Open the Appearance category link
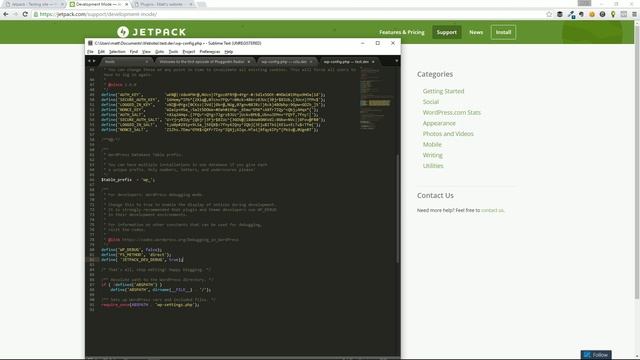 click(x=439, y=123)
